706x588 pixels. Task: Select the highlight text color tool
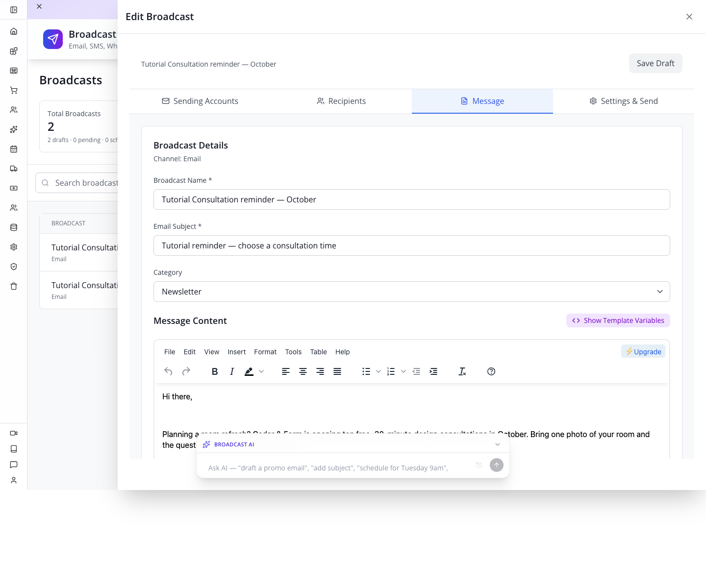click(x=249, y=371)
